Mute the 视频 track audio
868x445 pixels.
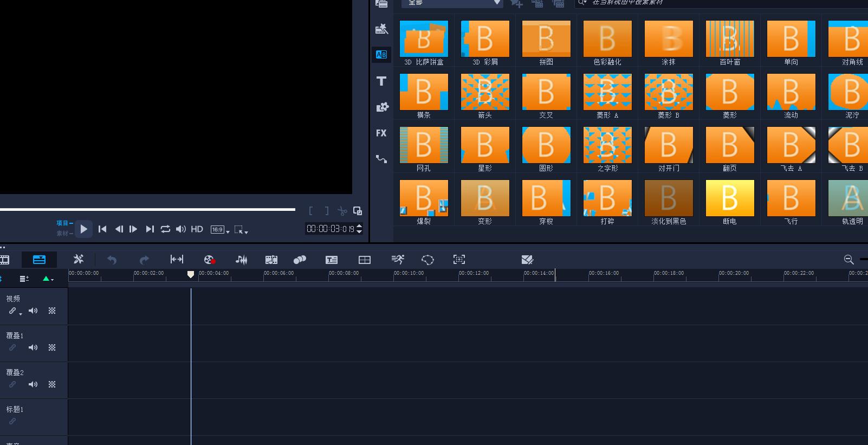pyautogui.click(x=33, y=311)
